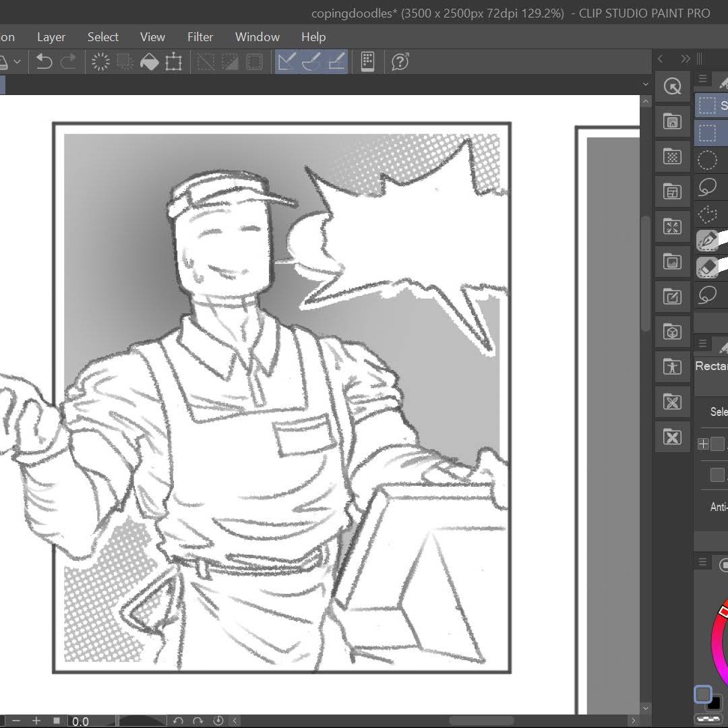
Task: Open the Window menu
Action: point(257,36)
